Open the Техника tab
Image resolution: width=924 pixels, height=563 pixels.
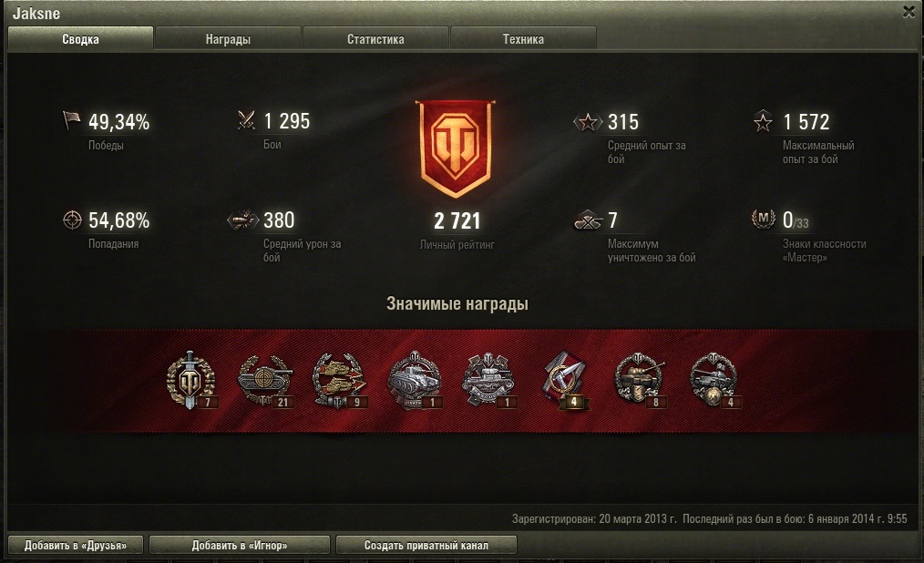pos(523,39)
